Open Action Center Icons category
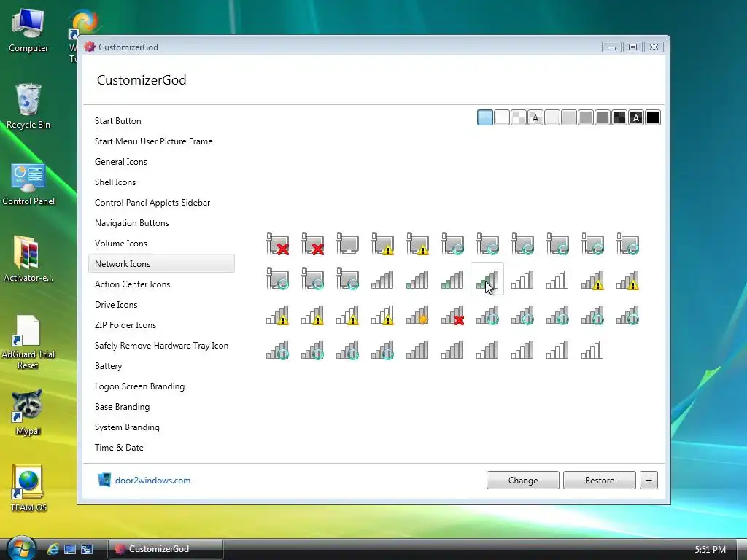Viewport: 747px width, 560px height. pyautogui.click(x=132, y=284)
